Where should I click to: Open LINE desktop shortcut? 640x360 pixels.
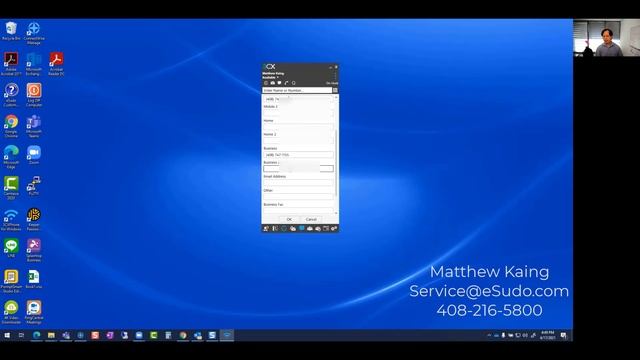pos(11,248)
